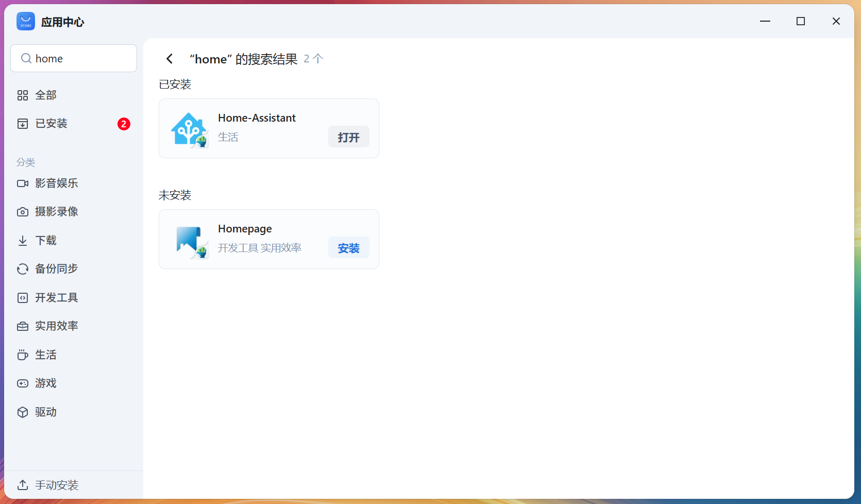
Task: Select the 实用效率 category
Action: coord(56,326)
